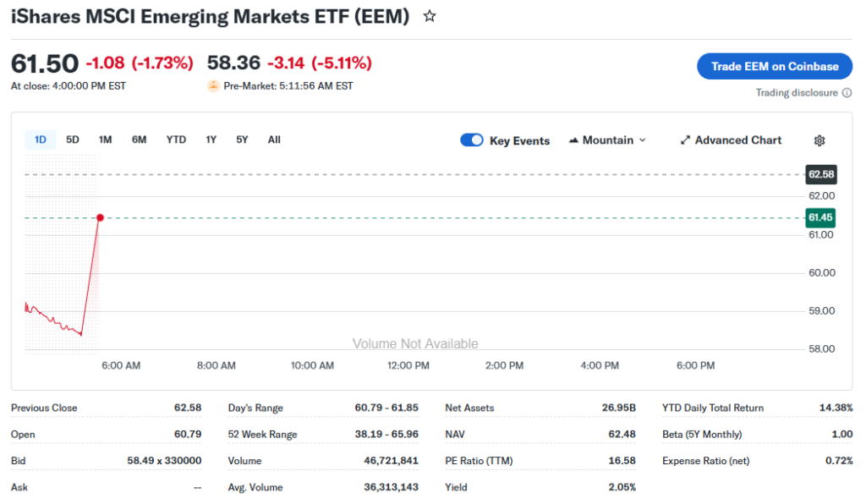Click the red price marker dot on chart
The width and height of the screenshot is (866, 504).
coord(100,217)
